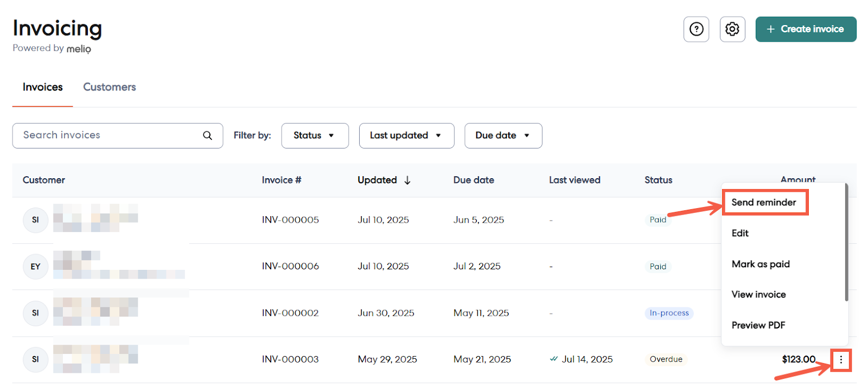Select View invoice in the menu
This screenshot has height=388, width=868.
[758, 295]
